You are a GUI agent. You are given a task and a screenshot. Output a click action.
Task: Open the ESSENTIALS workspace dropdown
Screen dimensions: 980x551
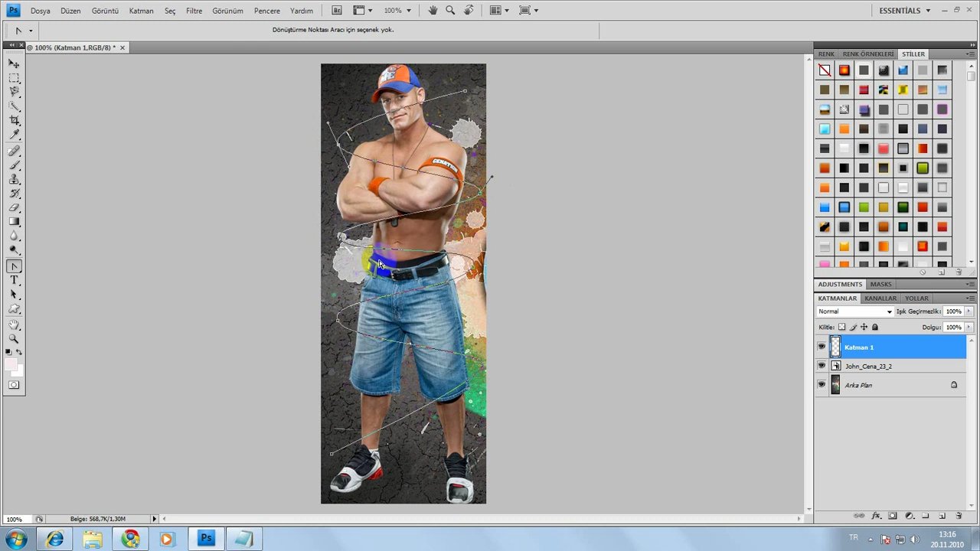tap(905, 11)
